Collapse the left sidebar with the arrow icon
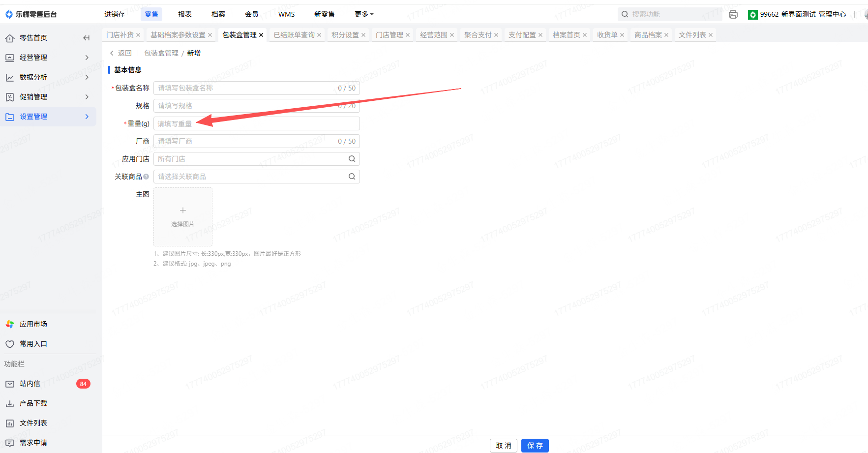Image resolution: width=868 pixels, height=453 pixels. click(87, 38)
